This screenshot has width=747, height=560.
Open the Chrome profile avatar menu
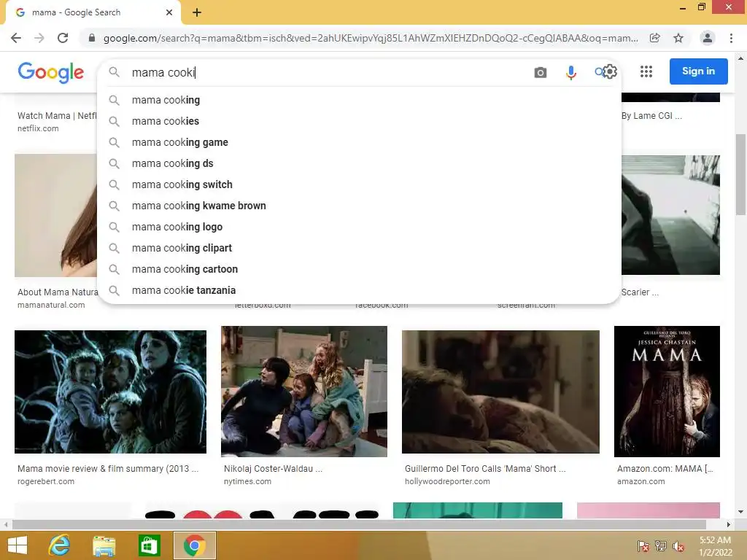(x=708, y=38)
